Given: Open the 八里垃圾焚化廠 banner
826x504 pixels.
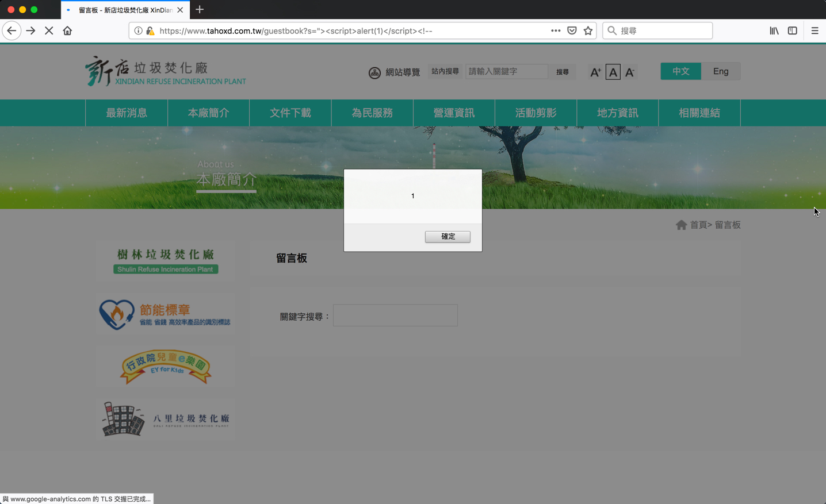Looking at the screenshot, I should 166,418.
